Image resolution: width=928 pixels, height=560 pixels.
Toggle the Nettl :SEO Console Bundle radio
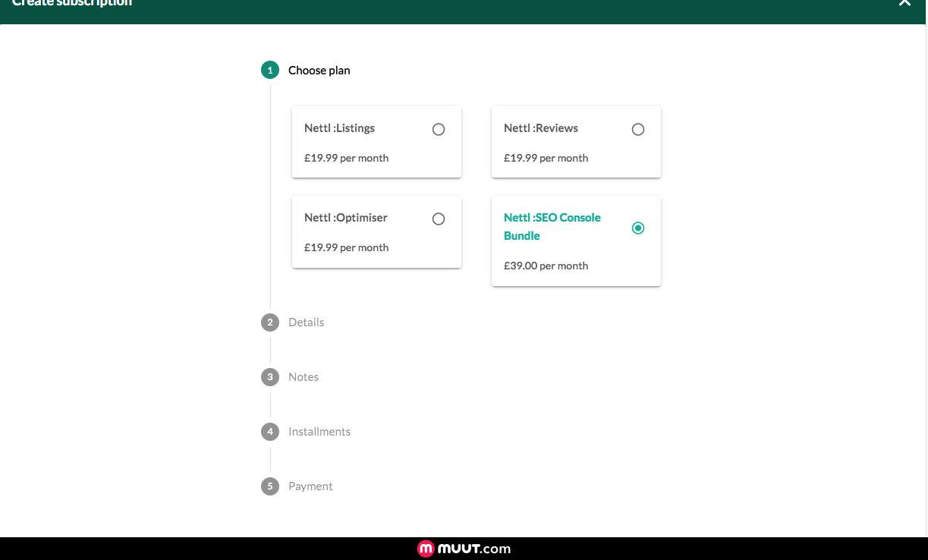pyautogui.click(x=638, y=228)
